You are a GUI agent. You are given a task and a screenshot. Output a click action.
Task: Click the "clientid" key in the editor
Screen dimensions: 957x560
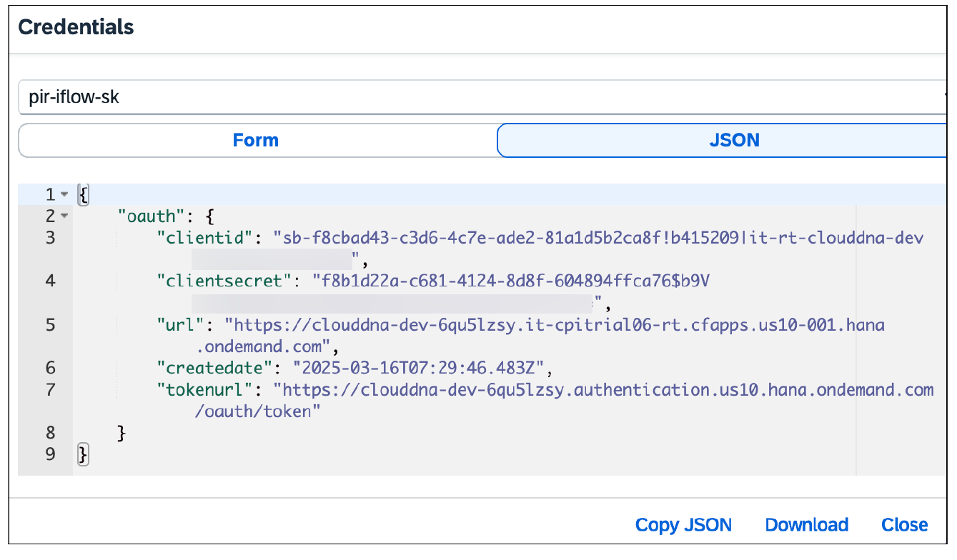(x=206, y=238)
